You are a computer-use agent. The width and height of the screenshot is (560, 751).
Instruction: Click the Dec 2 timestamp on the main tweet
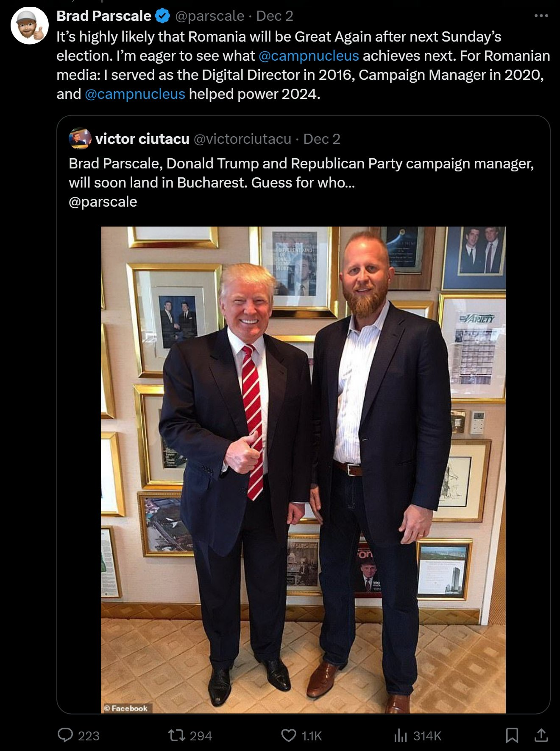tap(276, 16)
